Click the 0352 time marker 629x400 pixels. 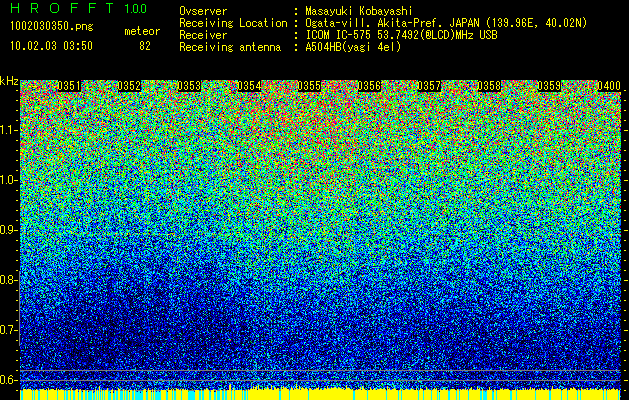(x=129, y=86)
